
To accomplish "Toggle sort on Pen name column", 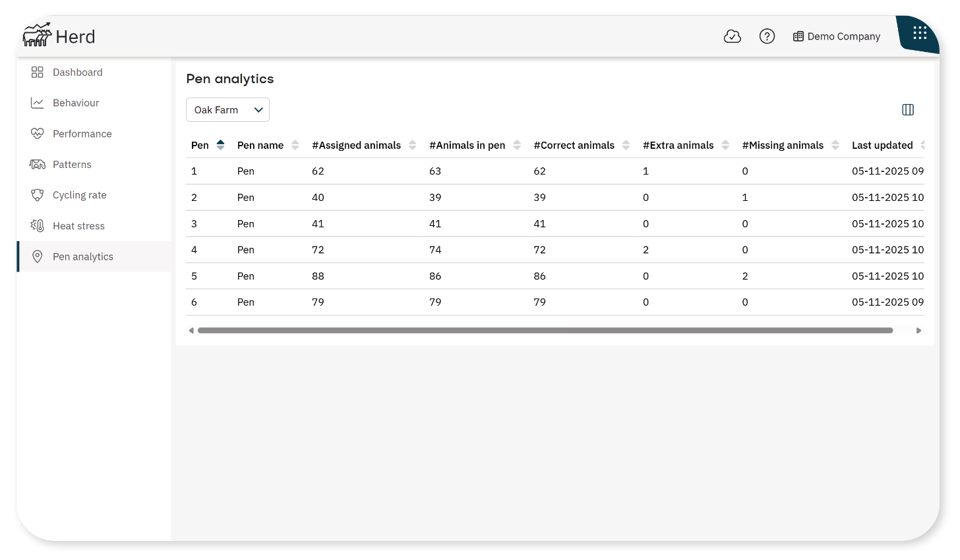I will 295,145.
